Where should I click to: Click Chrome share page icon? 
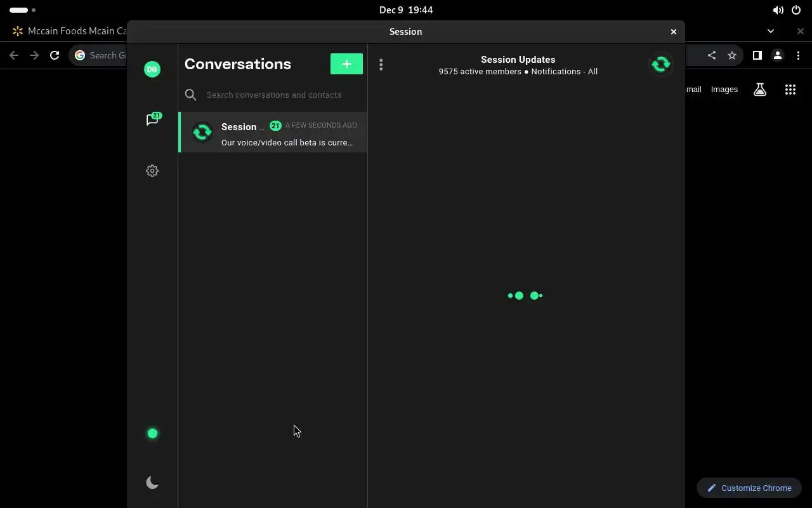(x=712, y=55)
